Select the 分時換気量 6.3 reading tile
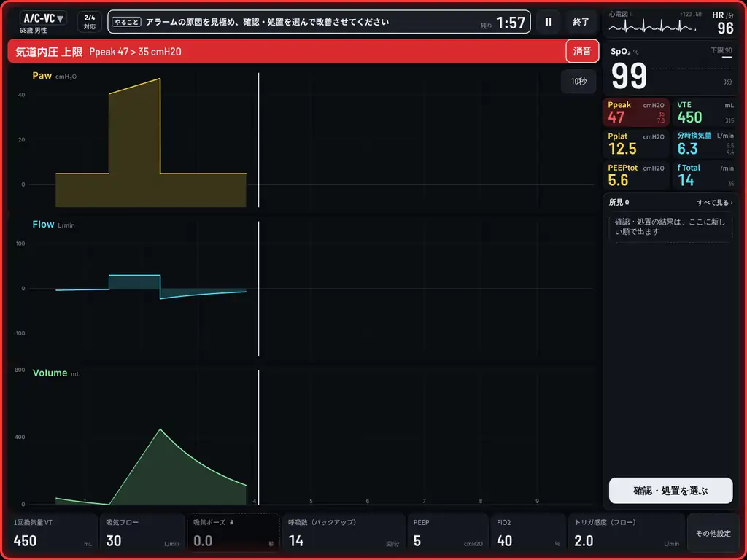Screen dimensions: 747x560 [x=705, y=144]
